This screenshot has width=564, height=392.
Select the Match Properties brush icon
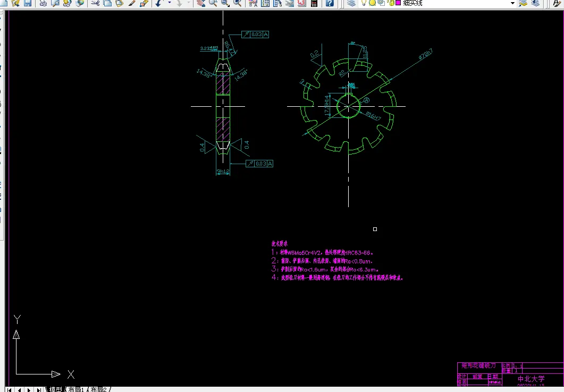coord(132,3)
